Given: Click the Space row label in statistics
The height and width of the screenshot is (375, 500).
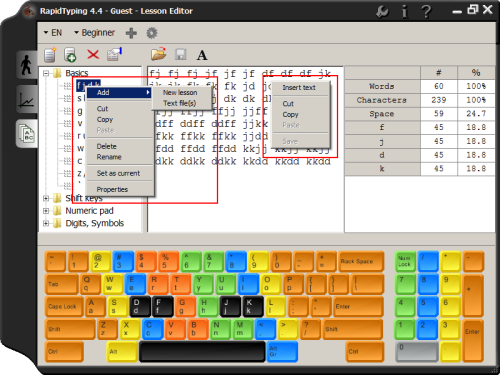Looking at the screenshot, I should tap(382, 114).
